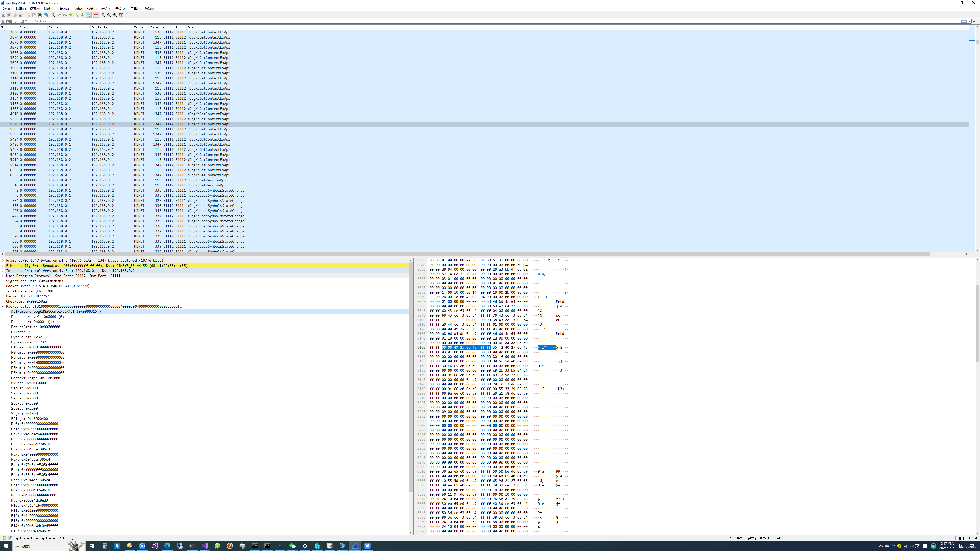Click the capture/start recording icon
980x551 pixels.
click(4, 15)
